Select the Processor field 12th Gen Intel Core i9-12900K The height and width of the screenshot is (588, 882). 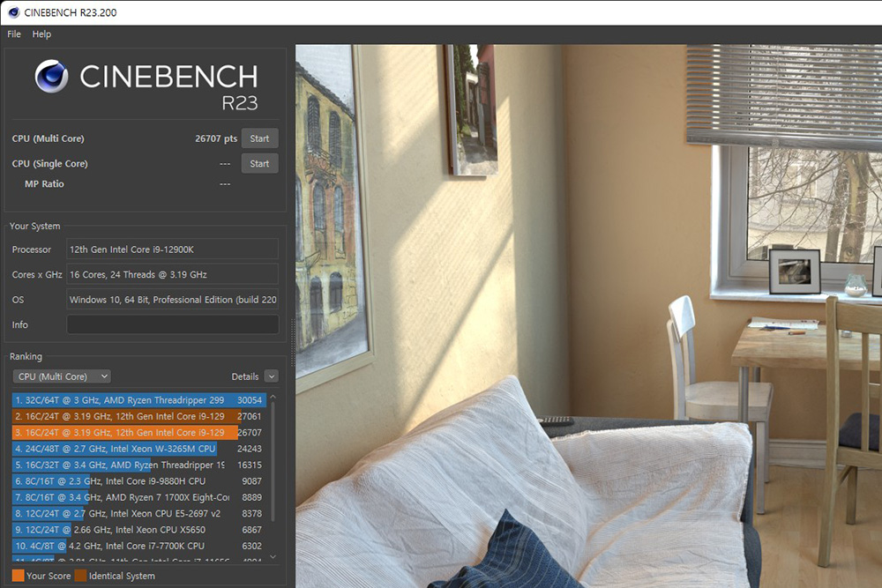(173, 249)
